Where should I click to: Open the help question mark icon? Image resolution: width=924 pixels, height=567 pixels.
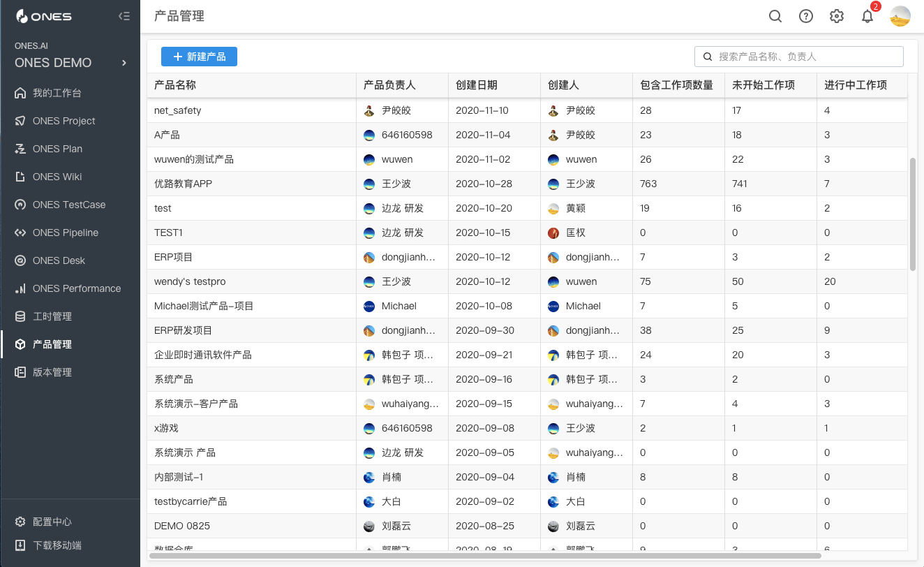point(806,16)
